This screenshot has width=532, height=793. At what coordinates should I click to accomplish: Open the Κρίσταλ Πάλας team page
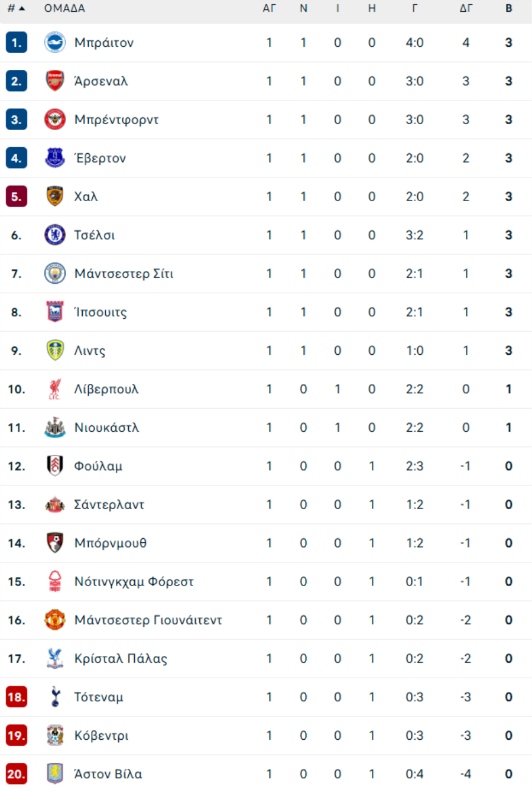click(x=121, y=658)
